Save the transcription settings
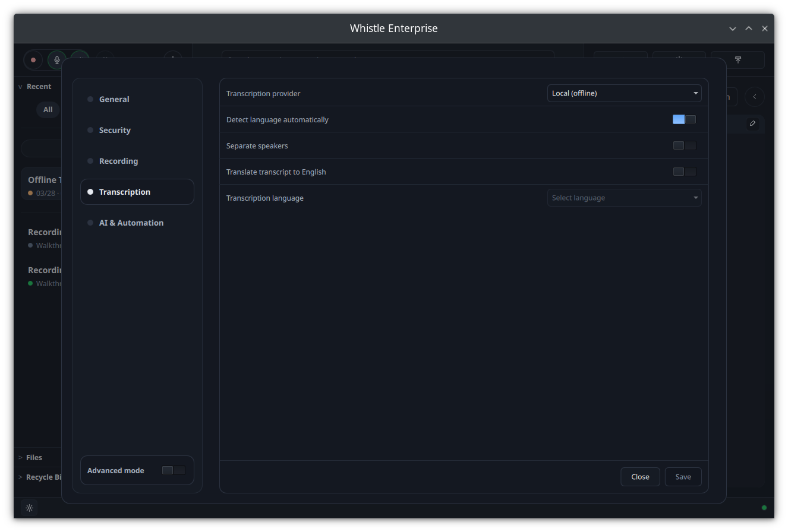This screenshot has height=532, width=788. click(x=683, y=477)
